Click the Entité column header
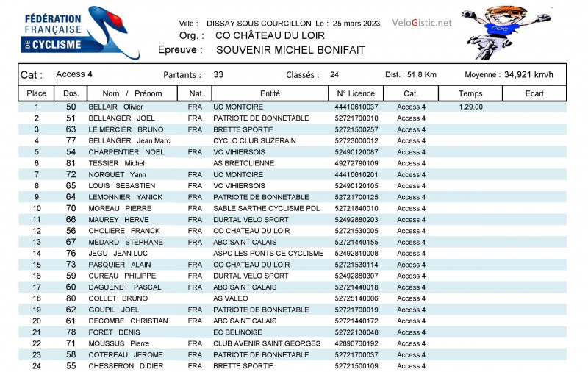The height and width of the screenshot is (372, 588). tap(270, 93)
